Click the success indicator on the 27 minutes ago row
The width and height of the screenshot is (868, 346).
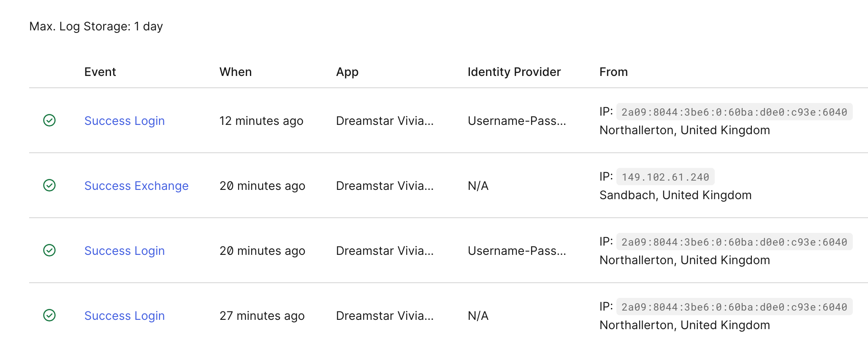pyautogui.click(x=49, y=316)
